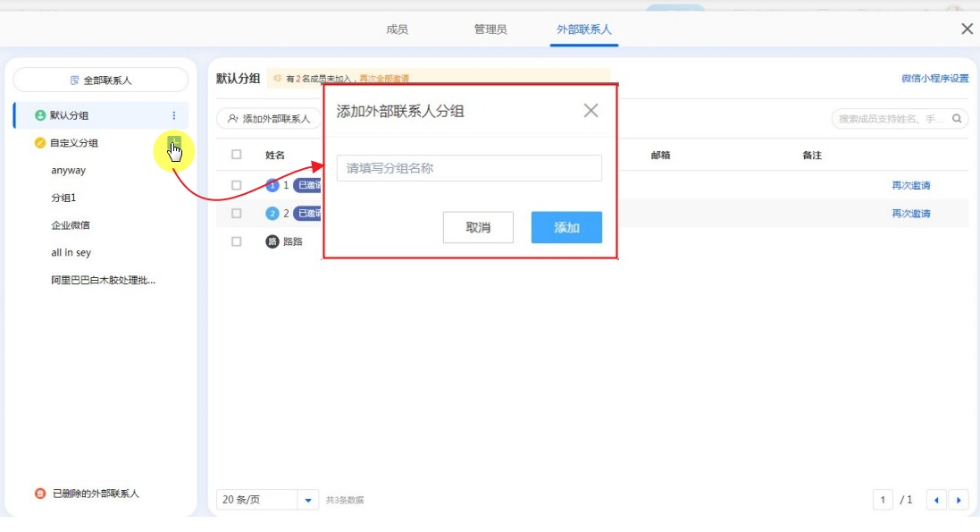This screenshot has width=980, height=532.
Task: Select the 企业微信 group in sidebar
Action: 71,225
